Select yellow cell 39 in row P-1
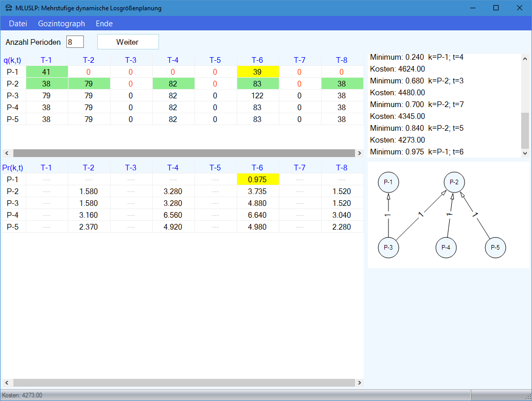The image size is (532, 401). coord(258,72)
